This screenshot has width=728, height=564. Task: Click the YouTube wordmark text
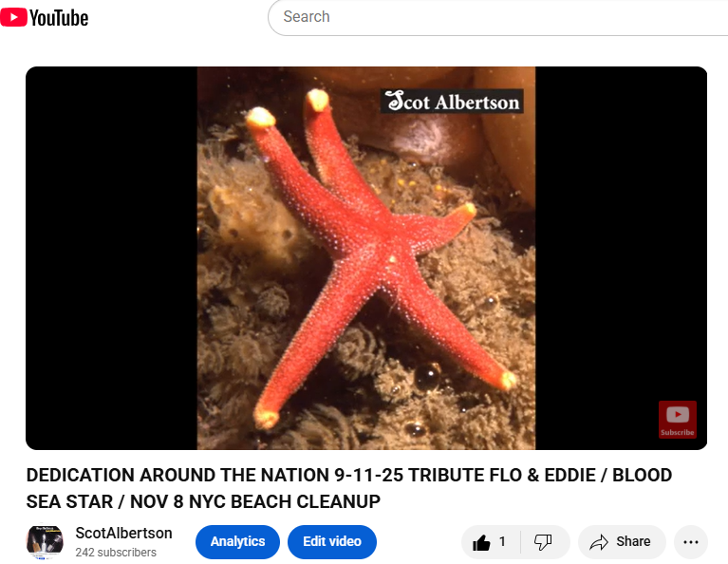click(59, 18)
